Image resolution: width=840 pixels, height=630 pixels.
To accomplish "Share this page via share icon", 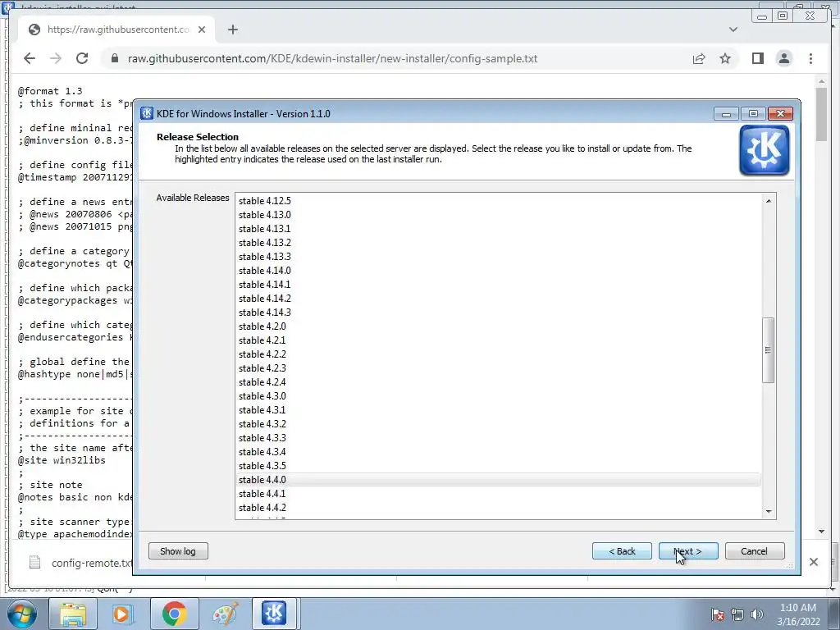I will pos(699,58).
